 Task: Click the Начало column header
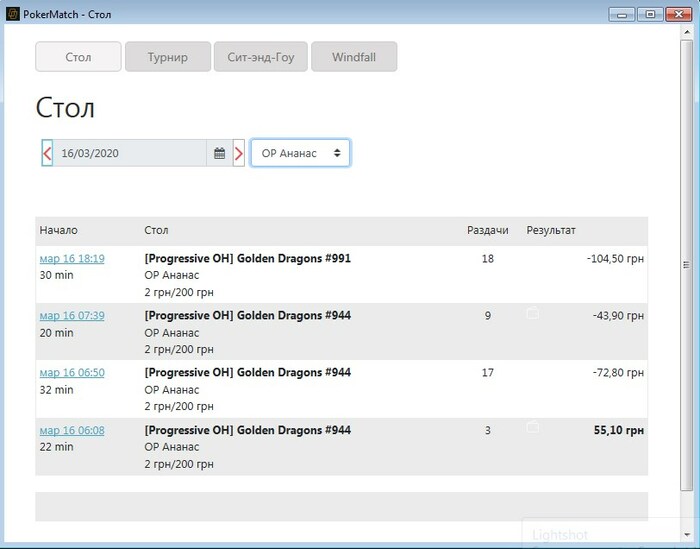(x=58, y=230)
